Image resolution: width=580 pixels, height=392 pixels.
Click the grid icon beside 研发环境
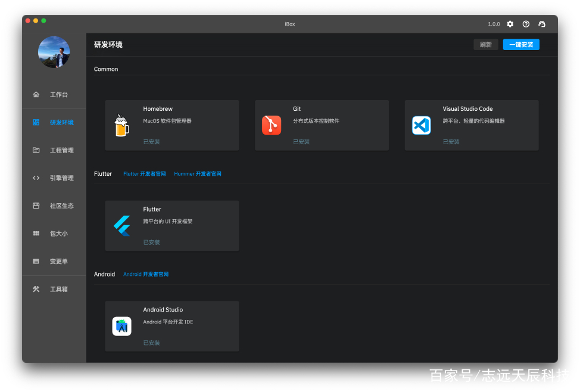[x=36, y=122]
